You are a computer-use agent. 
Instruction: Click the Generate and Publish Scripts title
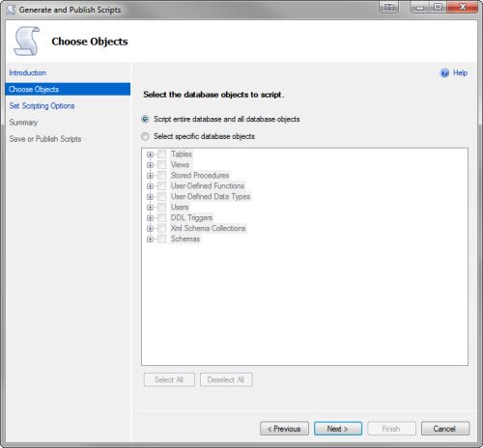[70, 10]
